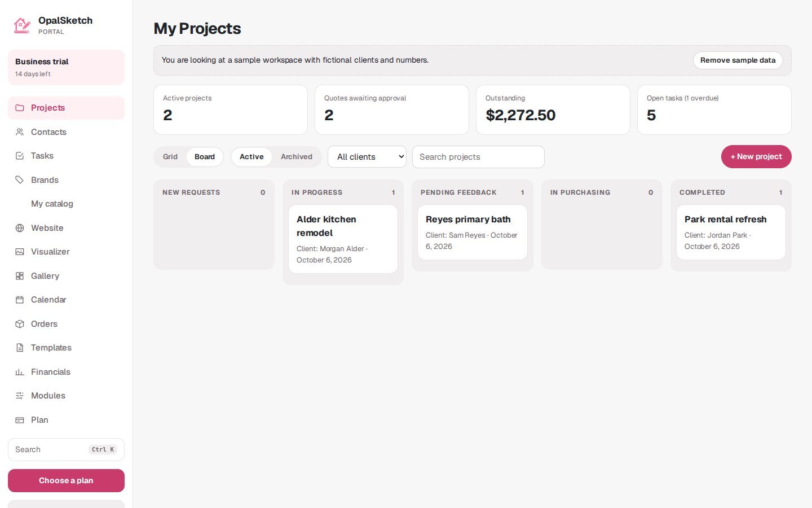
Task: Click the OpalSketch house logo icon
Action: coord(22,25)
